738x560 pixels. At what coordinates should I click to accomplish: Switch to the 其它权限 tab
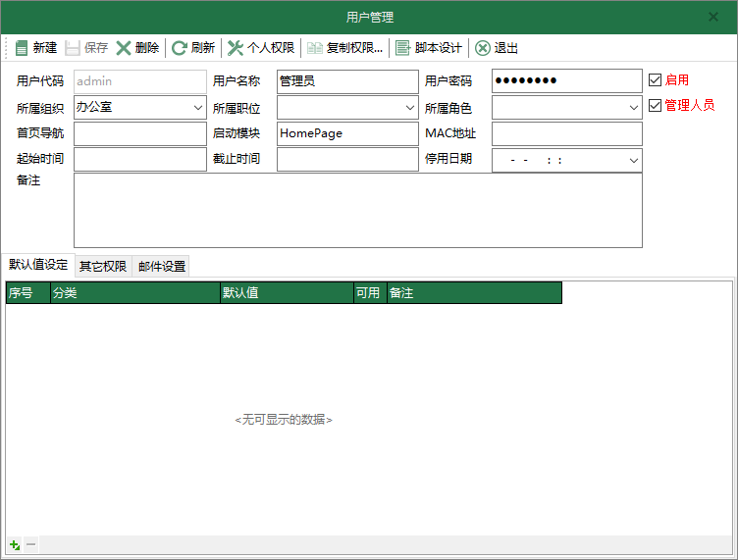tap(103, 266)
